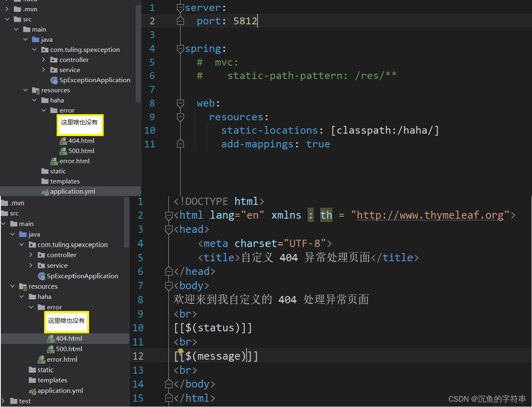Collapse the src folder
The width and height of the screenshot is (532, 407).
click(x=7, y=19)
